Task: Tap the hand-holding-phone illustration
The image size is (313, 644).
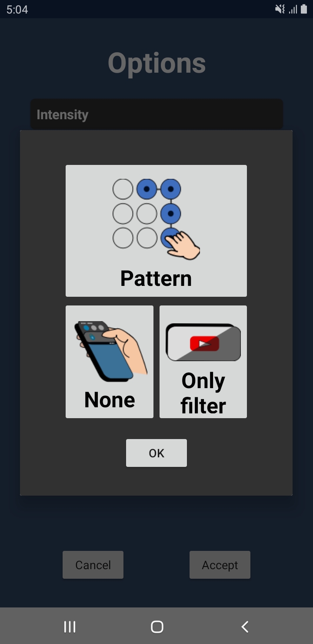Action: (111, 351)
